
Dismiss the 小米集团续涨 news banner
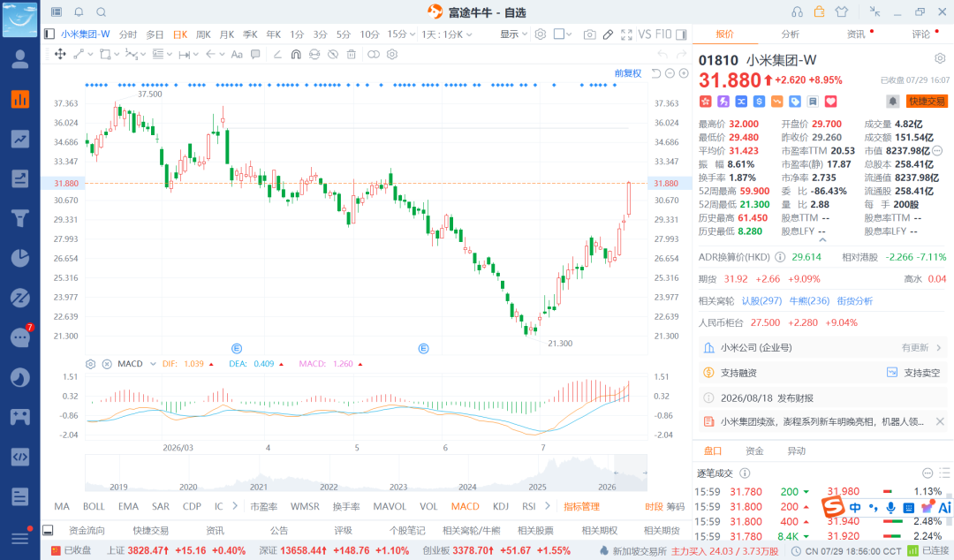[x=940, y=421]
